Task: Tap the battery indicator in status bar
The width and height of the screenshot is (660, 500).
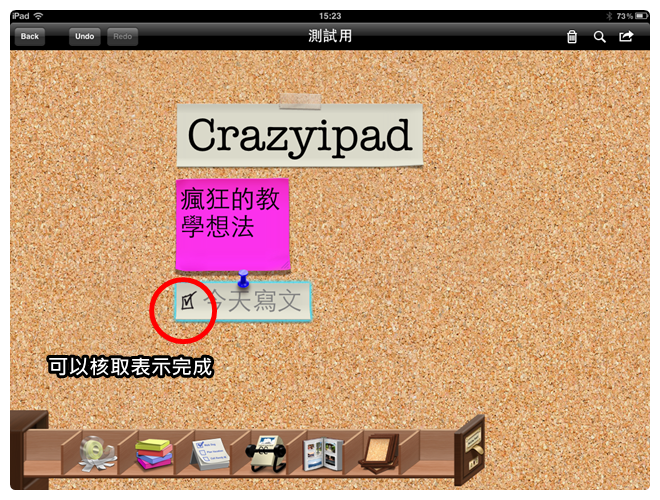Action: [641, 16]
